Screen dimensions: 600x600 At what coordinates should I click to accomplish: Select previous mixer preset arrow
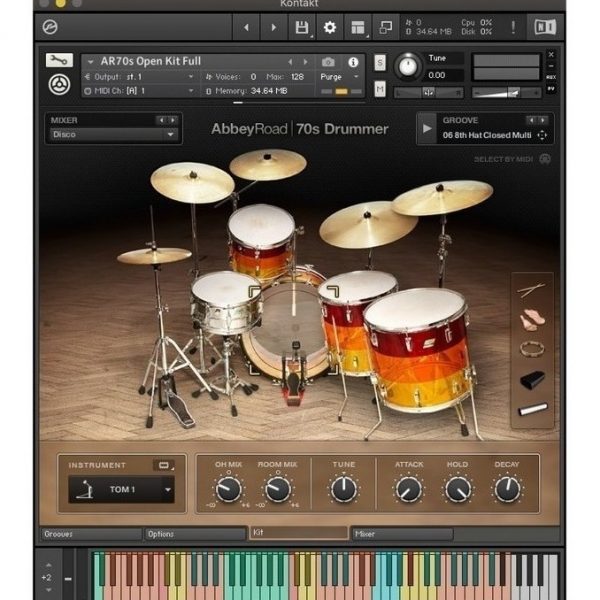point(161,120)
